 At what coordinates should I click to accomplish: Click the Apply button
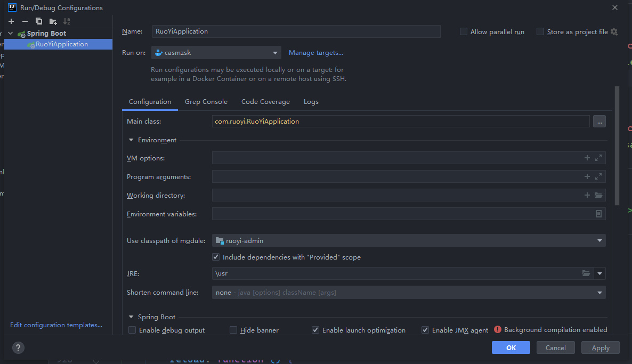click(601, 347)
